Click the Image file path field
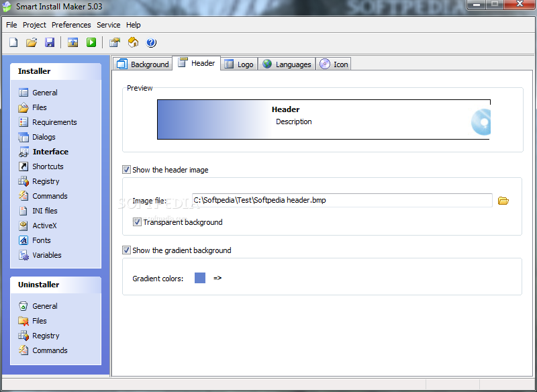The image size is (537, 392). tap(342, 200)
